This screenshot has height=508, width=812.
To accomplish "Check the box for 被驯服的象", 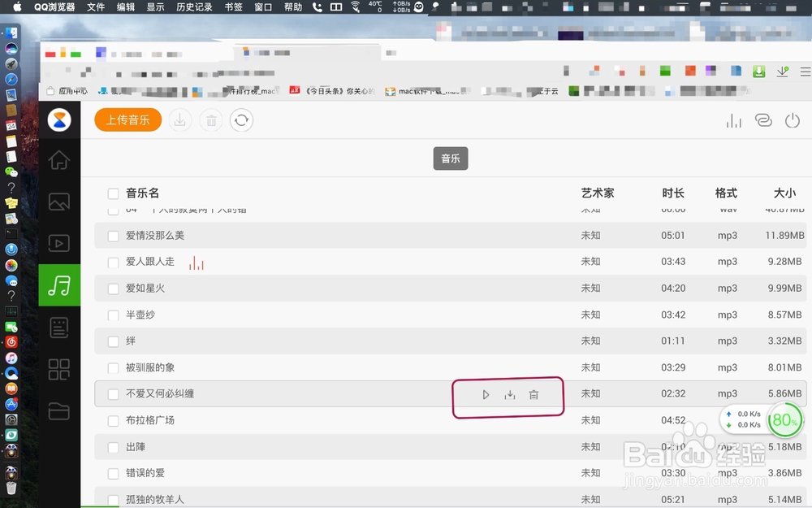I will 114,368.
